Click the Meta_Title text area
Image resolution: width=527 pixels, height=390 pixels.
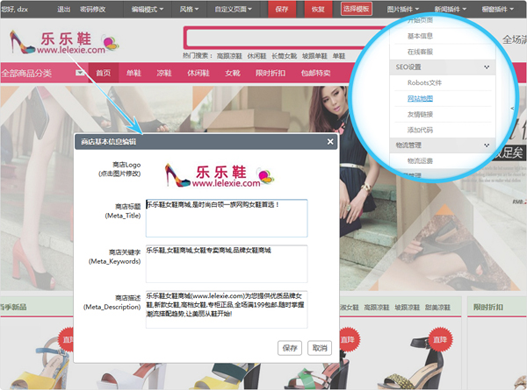click(x=227, y=218)
